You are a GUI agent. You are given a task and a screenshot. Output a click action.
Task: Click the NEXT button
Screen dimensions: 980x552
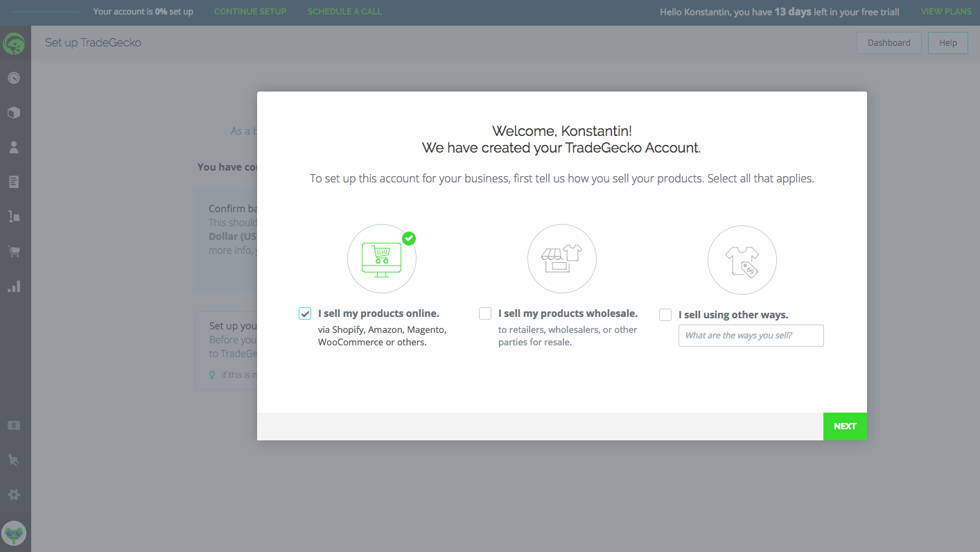[845, 426]
